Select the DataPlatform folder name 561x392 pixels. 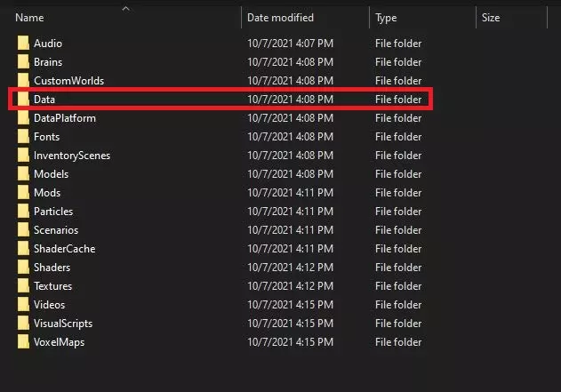64,118
